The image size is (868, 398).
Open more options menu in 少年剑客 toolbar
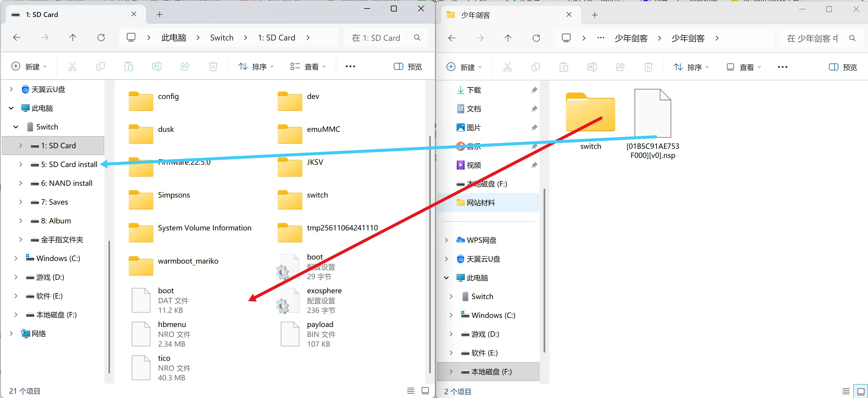(782, 67)
